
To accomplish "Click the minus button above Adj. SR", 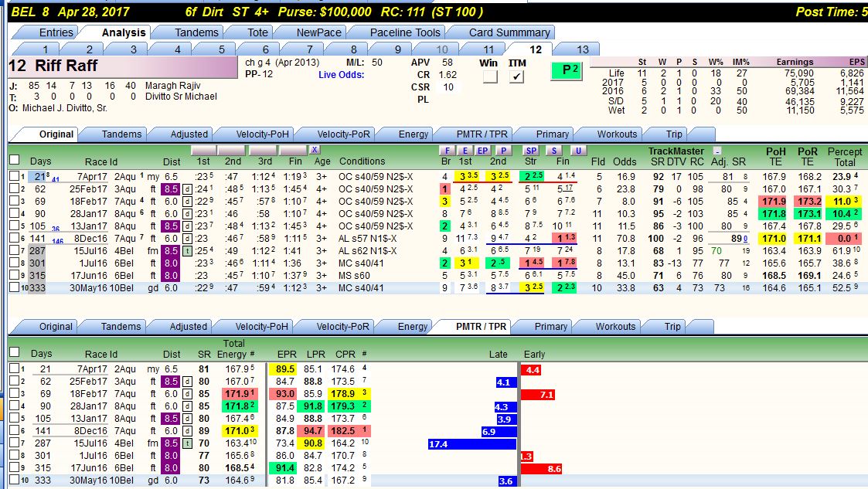I will pos(717,151).
